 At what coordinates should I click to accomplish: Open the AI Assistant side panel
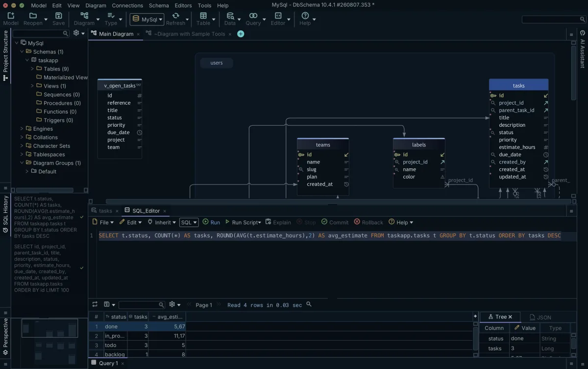[x=583, y=48]
